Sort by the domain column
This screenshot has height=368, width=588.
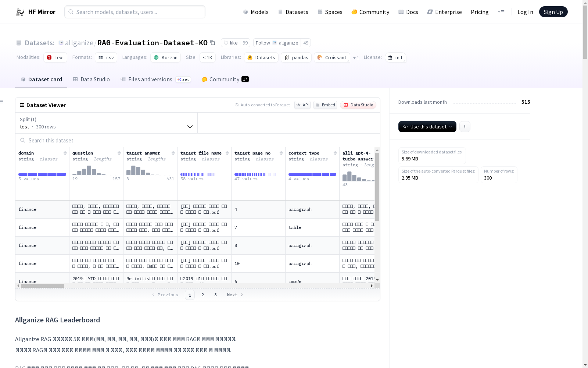pos(65,153)
